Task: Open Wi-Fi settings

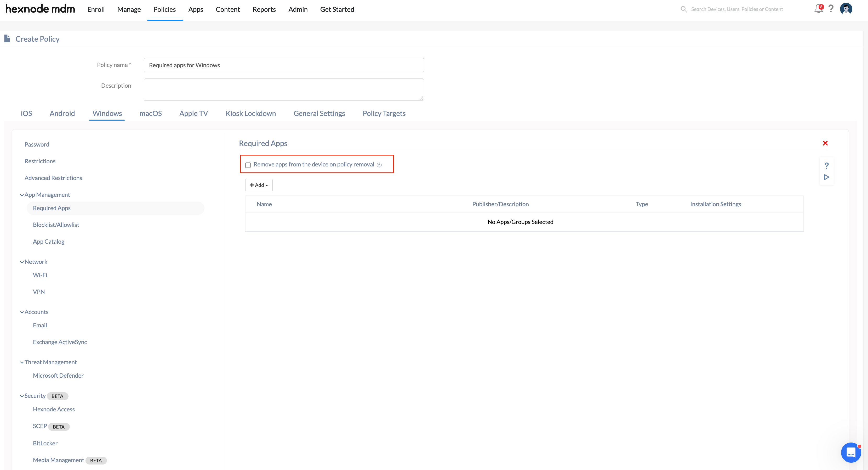Action: click(x=40, y=275)
